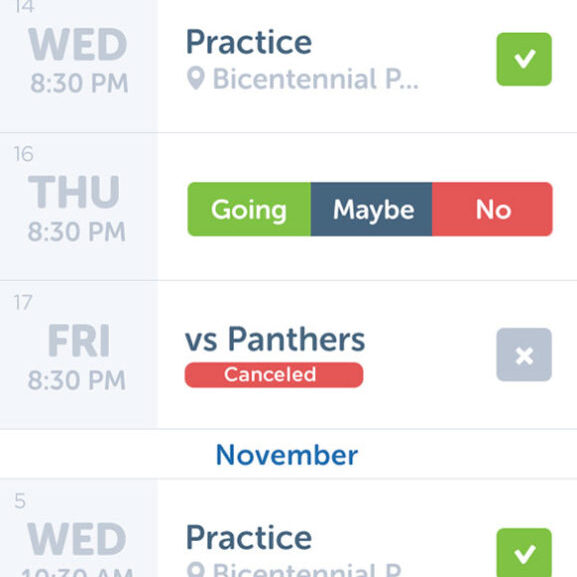
Task: Tap the location pin on the November Practice event
Action: pos(195,570)
